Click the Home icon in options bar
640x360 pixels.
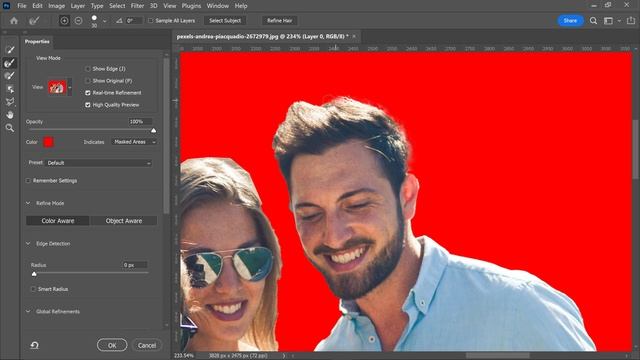(x=14, y=20)
